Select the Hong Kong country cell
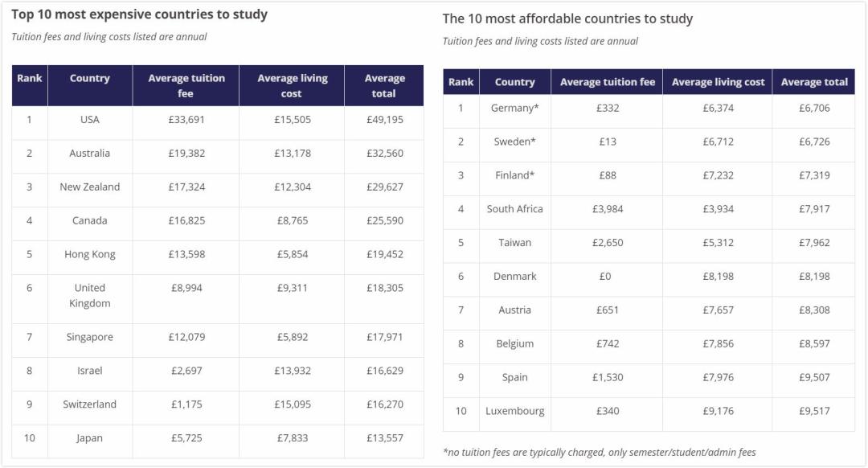 [x=90, y=254]
